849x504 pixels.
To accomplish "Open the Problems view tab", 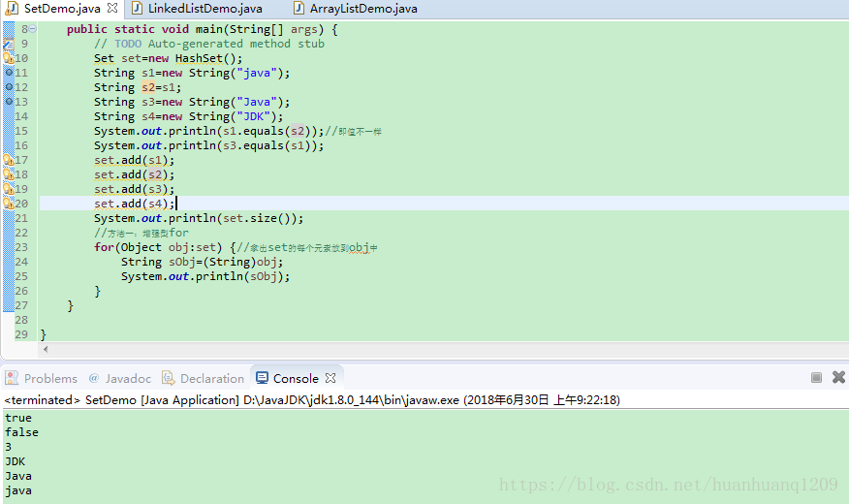I will 43,378.
